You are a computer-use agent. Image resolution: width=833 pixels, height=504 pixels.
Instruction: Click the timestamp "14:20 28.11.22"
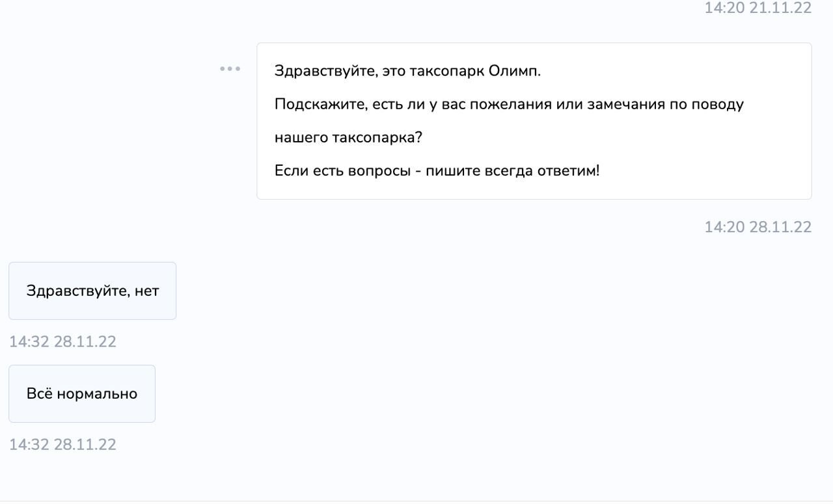tap(758, 227)
